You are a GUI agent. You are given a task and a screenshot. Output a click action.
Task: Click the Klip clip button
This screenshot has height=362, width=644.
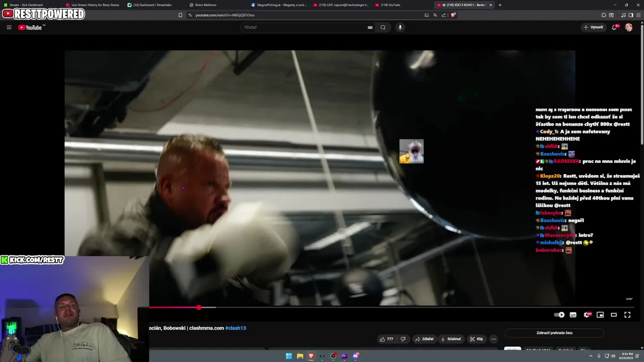pyautogui.click(x=476, y=339)
